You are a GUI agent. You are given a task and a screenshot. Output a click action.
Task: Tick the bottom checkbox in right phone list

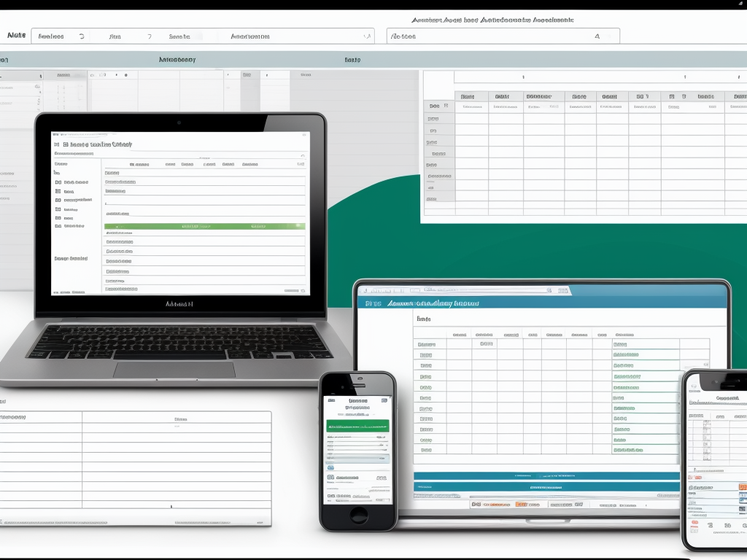click(705, 458)
